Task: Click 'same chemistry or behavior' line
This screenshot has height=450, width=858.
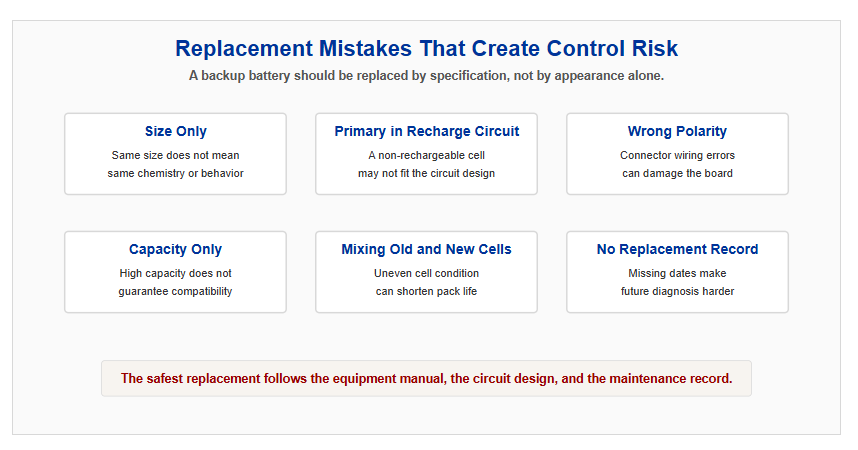Action: (176, 174)
